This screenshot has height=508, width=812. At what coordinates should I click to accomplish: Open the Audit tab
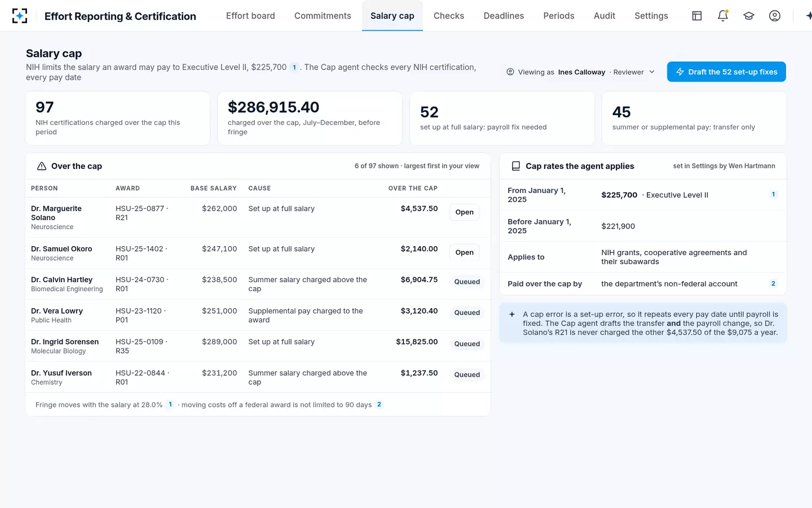pyautogui.click(x=604, y=16)
